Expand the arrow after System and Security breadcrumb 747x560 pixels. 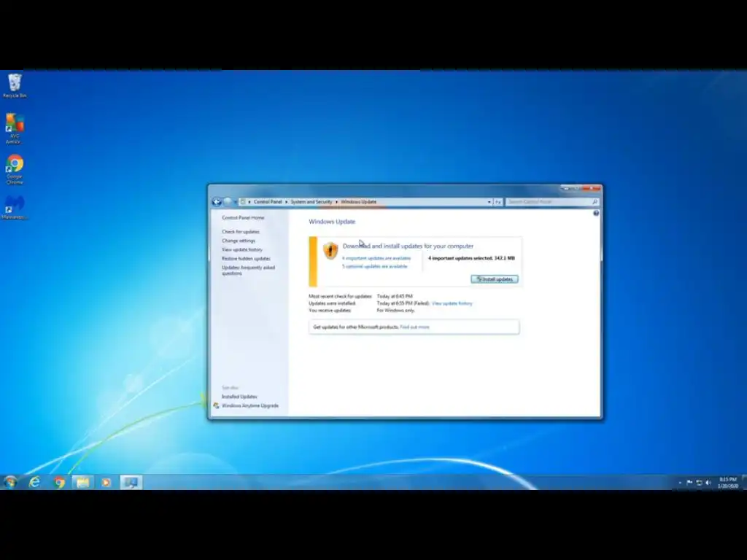pyautogui.click(x=336, y=202)
